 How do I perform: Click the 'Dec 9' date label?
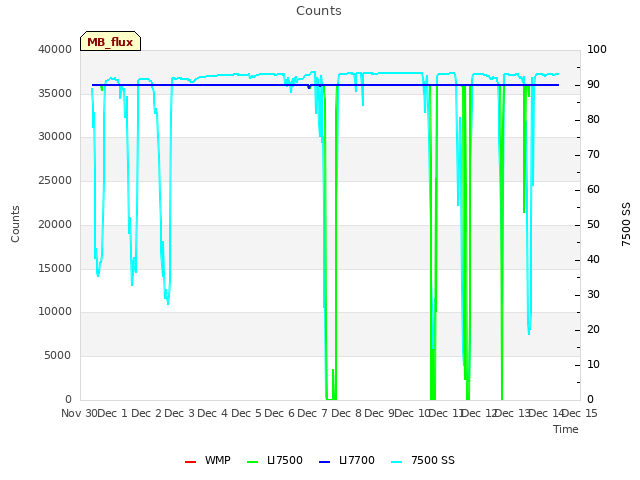[x=379, y=413]
